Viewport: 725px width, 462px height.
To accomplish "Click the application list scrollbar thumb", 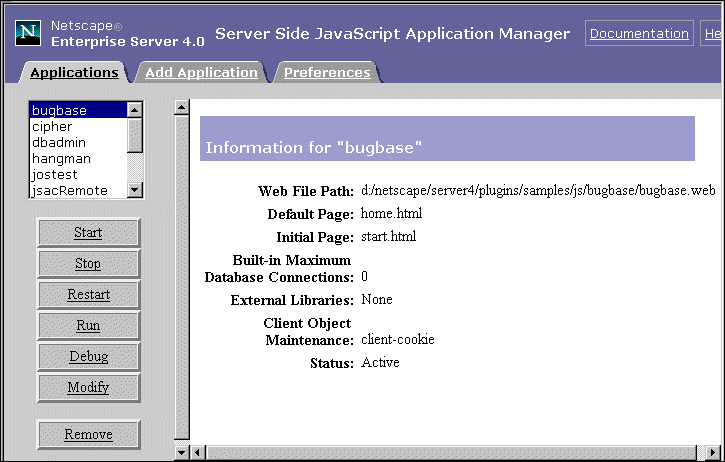I will (x=135, y=135).
